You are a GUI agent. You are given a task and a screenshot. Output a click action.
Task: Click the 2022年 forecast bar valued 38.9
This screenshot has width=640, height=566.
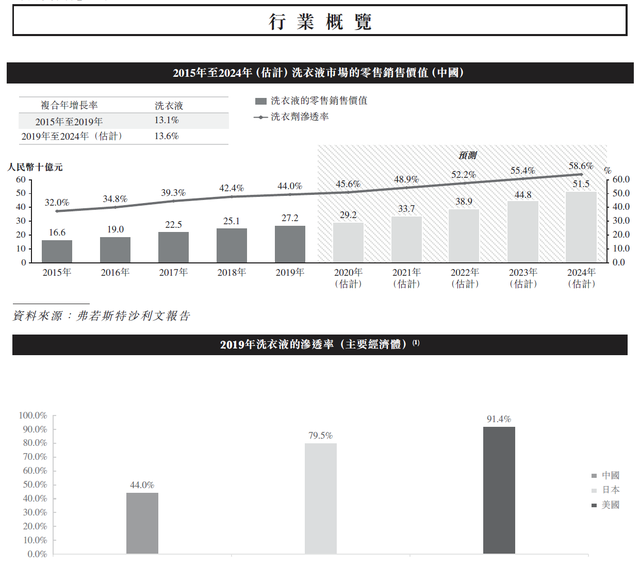(464, 236)
